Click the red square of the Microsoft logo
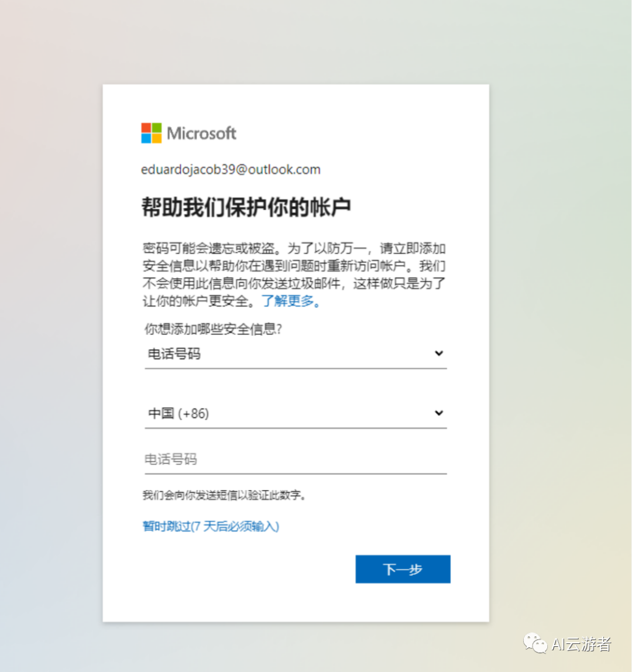This screenshot has width=632, height=672. coord(146,128)
